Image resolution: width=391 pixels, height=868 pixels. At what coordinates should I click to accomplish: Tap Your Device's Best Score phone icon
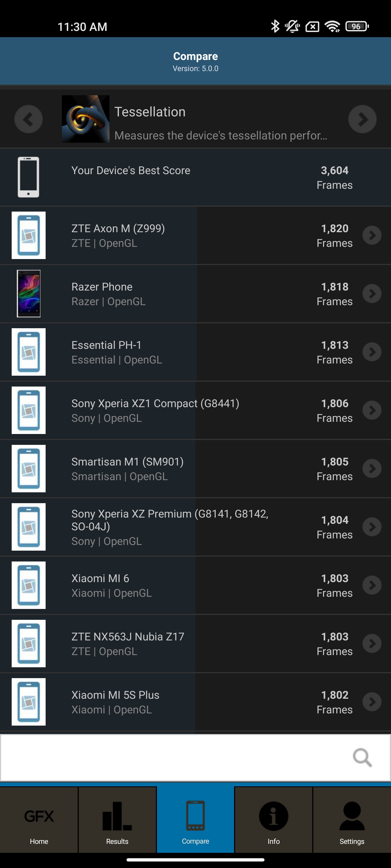(x=28, y=177)
